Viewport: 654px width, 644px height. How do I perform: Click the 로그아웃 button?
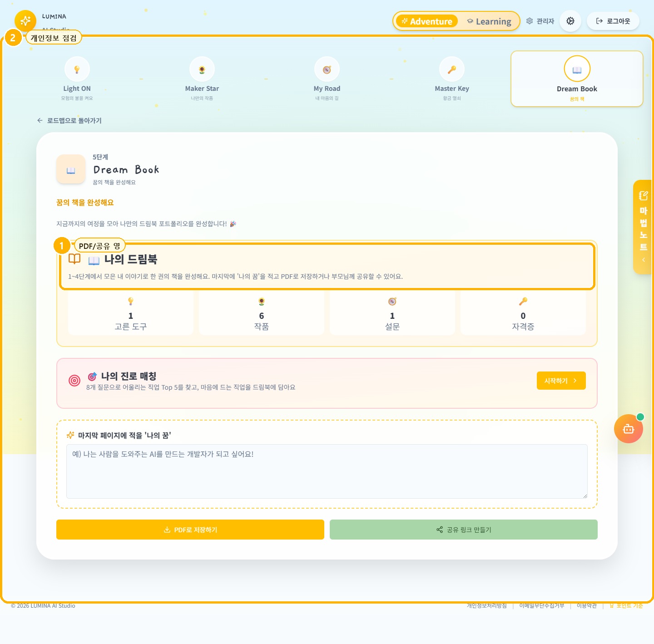pos(613,21)
